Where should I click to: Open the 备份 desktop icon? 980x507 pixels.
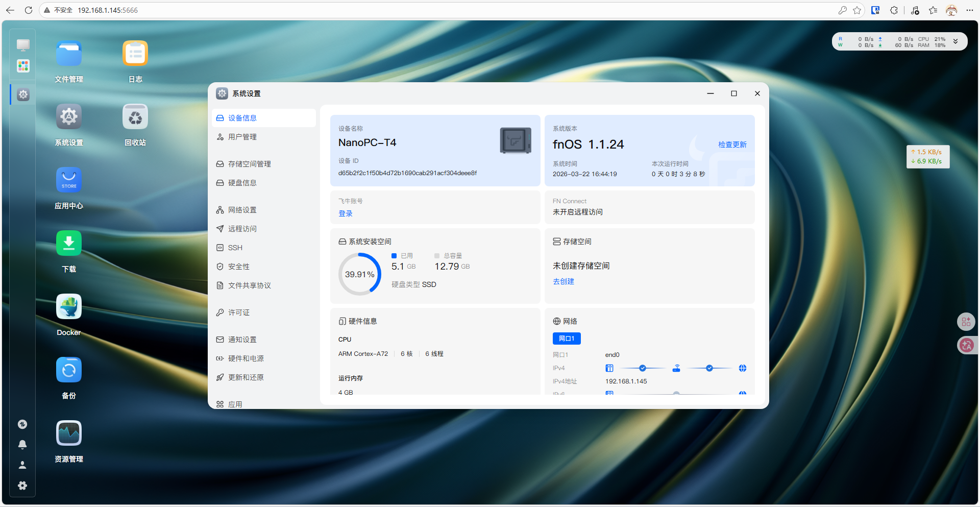[x=69, y=370]
